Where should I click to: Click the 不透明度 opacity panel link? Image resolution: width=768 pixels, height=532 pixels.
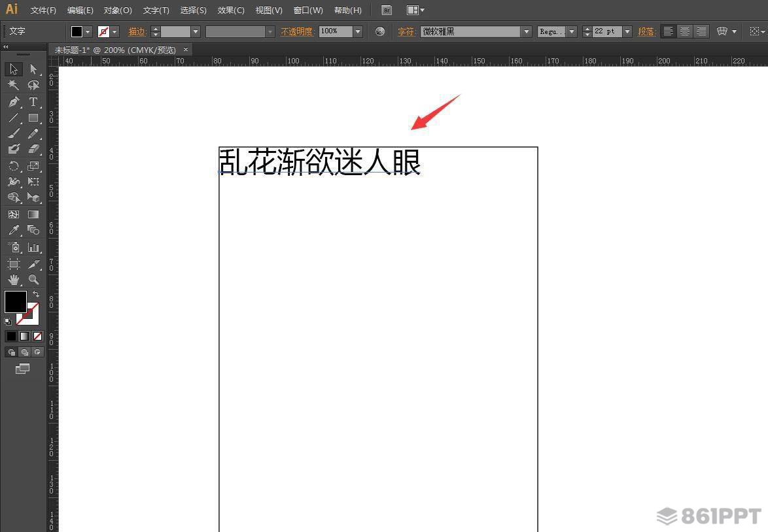(x=297, y=32)
